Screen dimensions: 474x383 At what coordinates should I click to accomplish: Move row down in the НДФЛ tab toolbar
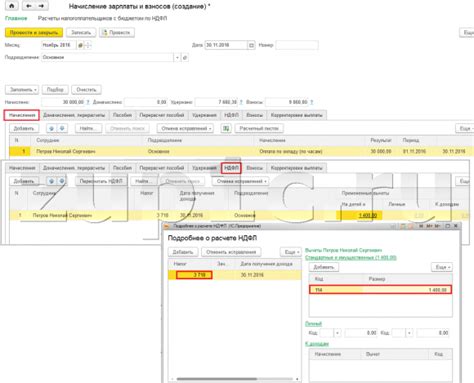tap(62, 181)
